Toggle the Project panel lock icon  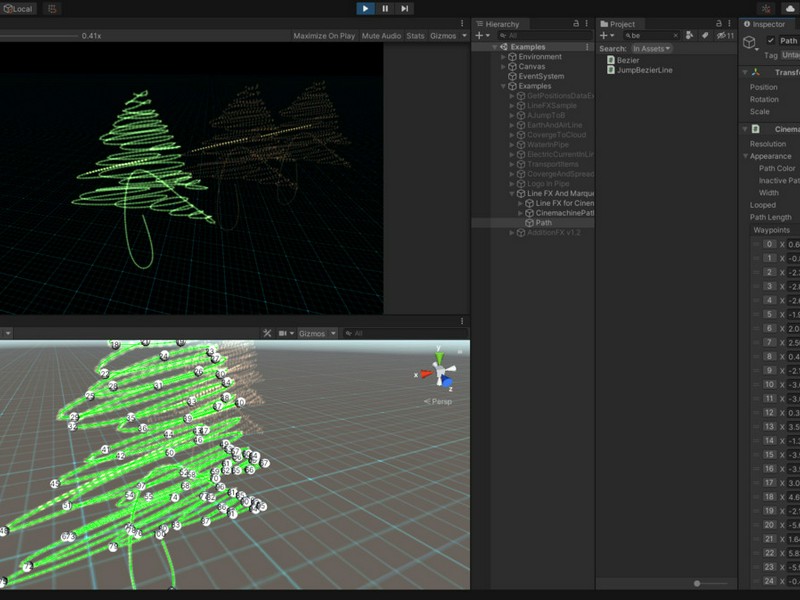[x=719, y=23]
